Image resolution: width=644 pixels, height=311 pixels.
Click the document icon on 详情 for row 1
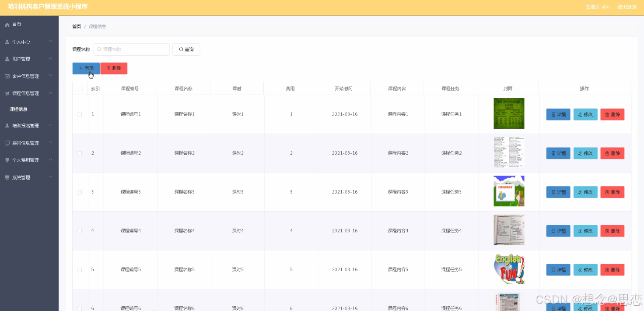click(553, 114)
